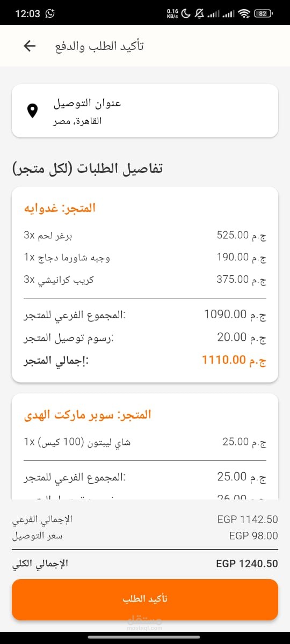Tap the شاي ليبتون (100 كيس) item row
Screen dimensions: 290x644
(x=145, y=442)
